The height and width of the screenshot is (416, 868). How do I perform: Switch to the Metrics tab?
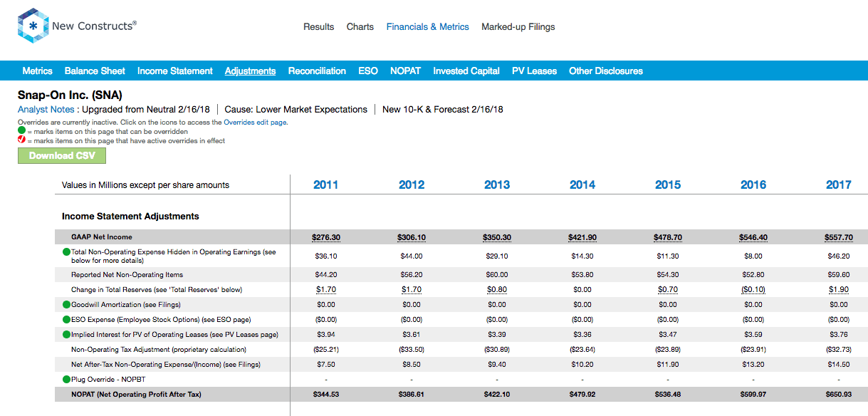(x=37, y=71)
